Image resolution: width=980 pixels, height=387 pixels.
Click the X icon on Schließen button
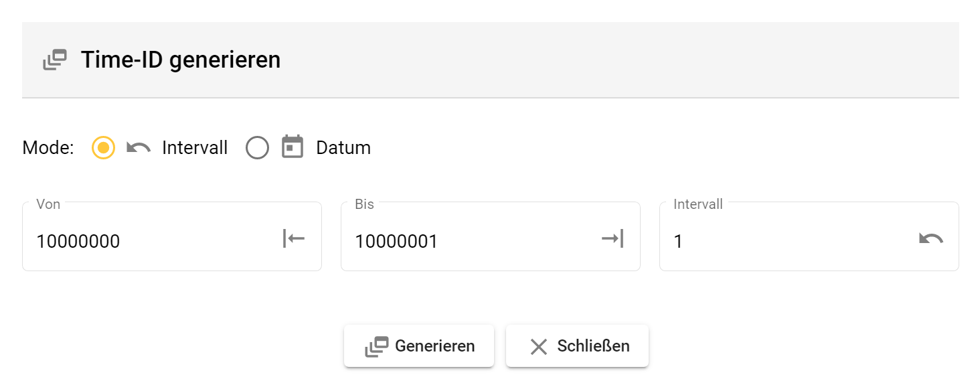(539, 346)
